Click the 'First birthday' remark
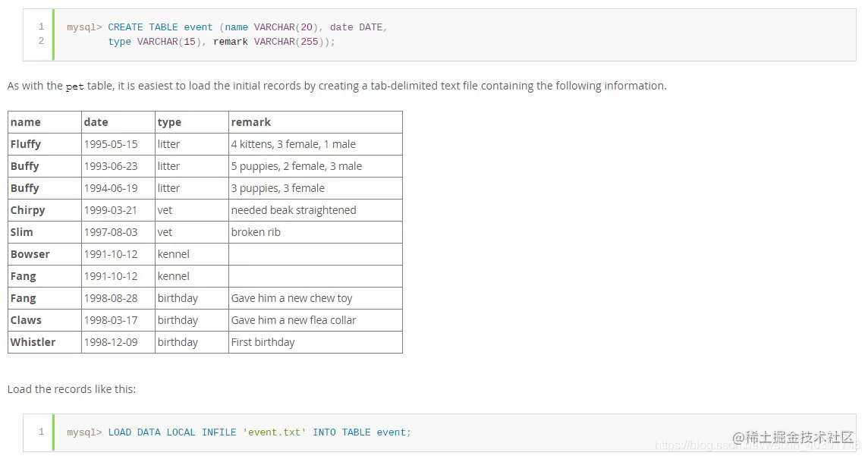Viewport: 868px width, 459px height. [263, 342]
